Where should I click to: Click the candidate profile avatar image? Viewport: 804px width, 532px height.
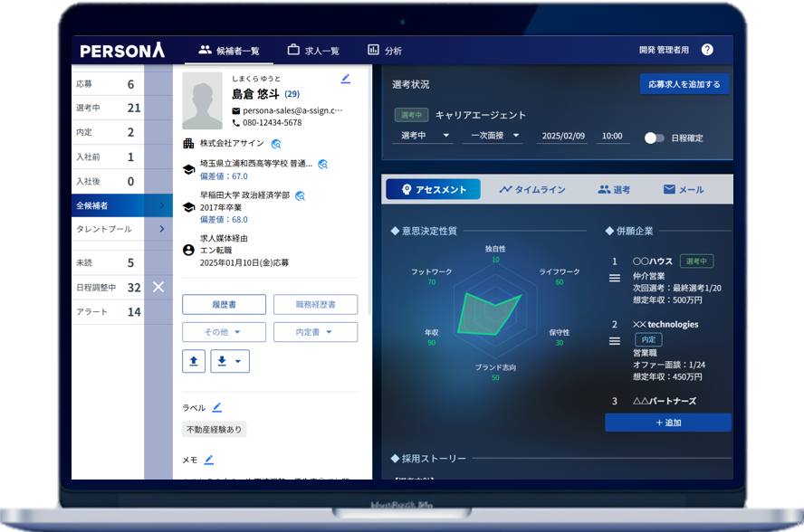coord(202,100)
